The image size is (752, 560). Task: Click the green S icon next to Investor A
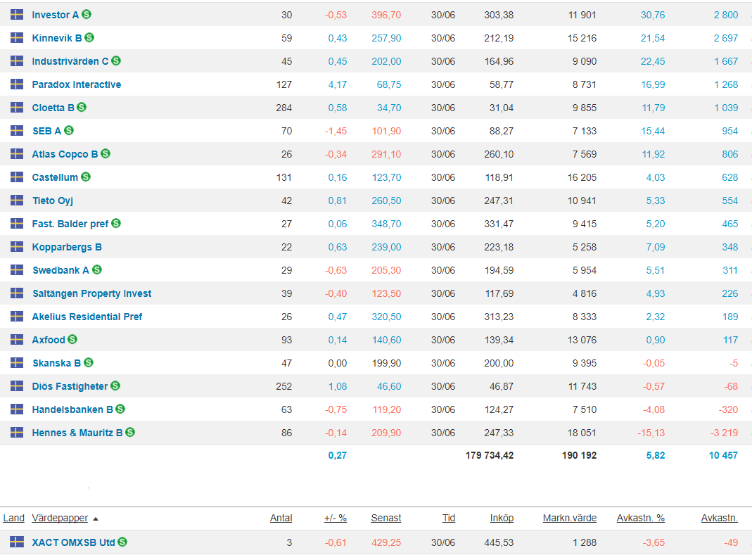pyautogui.click(x=87, y=15)
